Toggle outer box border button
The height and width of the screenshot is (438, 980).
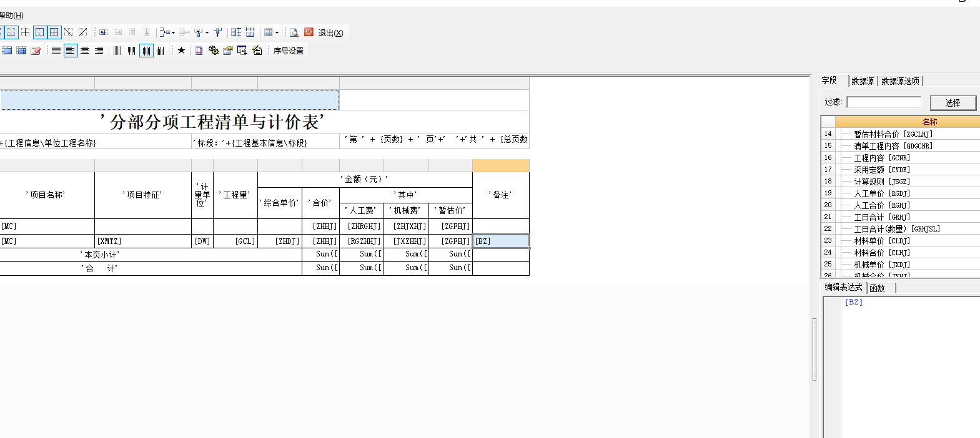(40, 32)
